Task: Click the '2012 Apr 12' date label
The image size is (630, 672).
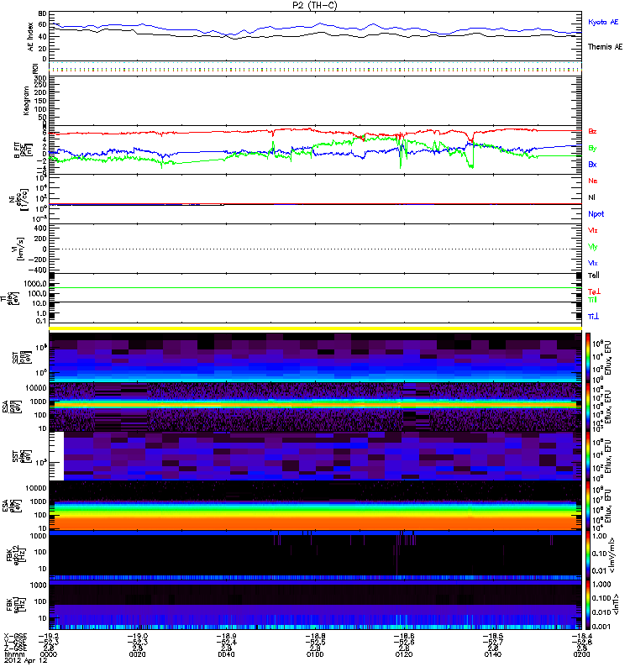Action: [26, 661]
